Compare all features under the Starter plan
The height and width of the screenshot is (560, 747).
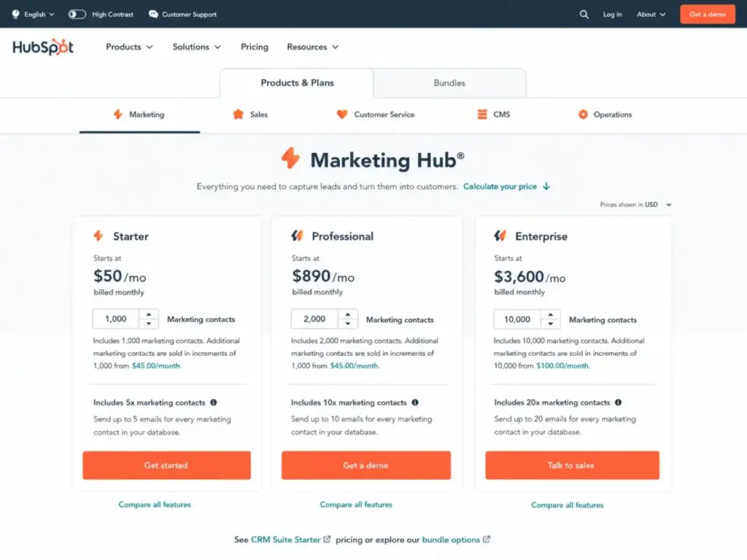tap(155, 505)
